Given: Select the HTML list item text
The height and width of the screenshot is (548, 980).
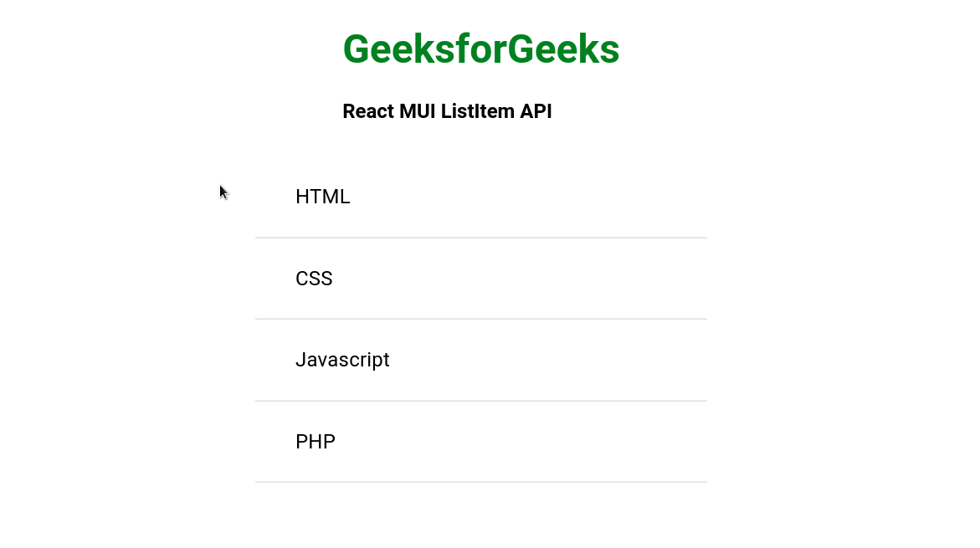Looking at the screenshot, I should pyautogui.click(x=322, y=197).
